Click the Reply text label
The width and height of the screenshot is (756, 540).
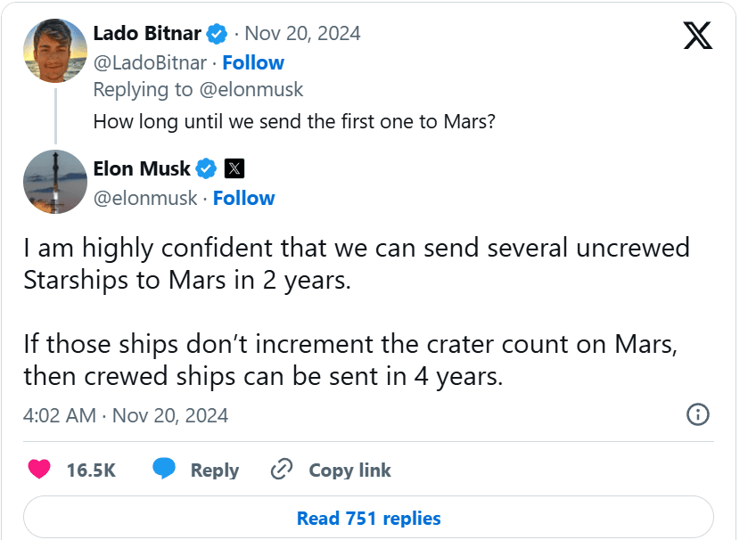point(215,470)
